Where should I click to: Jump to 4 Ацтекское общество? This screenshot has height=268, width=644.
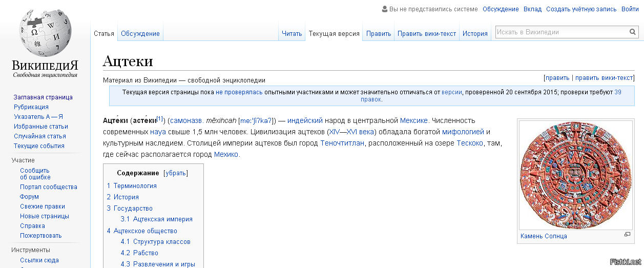pos(142,231)
